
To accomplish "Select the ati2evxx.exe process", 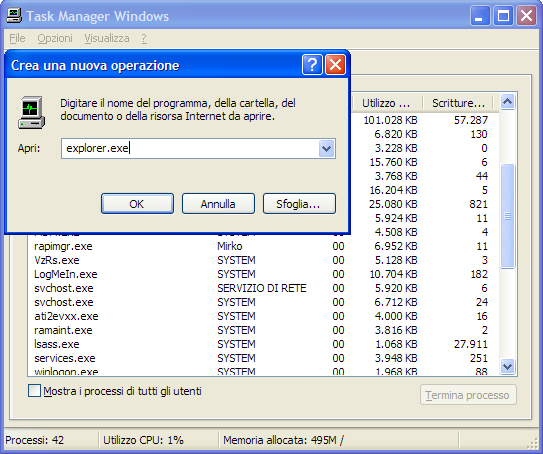I will coord(262,316).
